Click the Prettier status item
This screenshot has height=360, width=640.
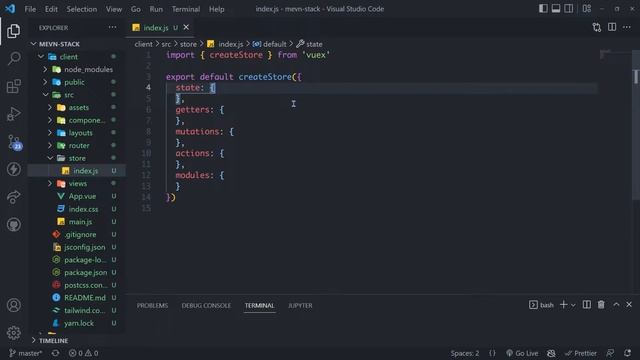coord(581,353)
